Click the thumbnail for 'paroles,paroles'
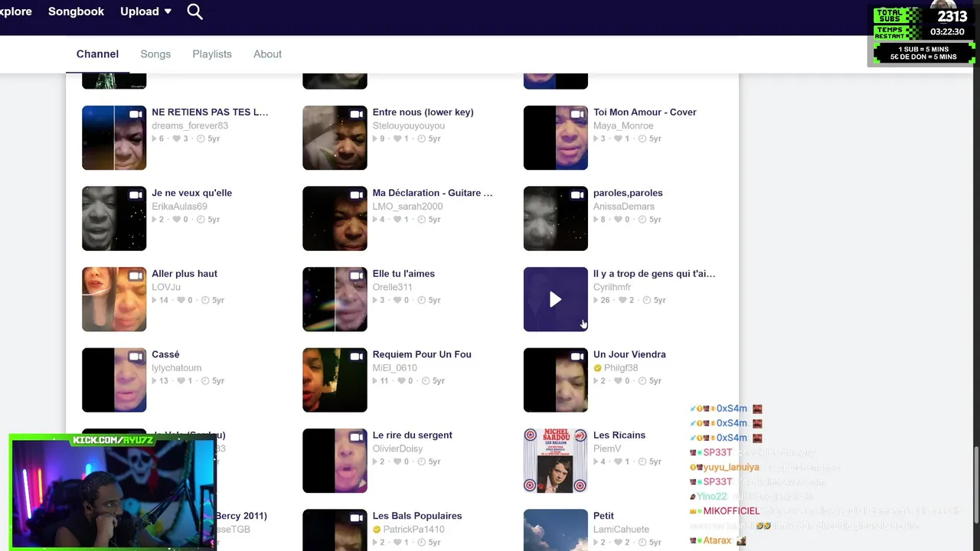980x551 pixels. click(555, 218)
